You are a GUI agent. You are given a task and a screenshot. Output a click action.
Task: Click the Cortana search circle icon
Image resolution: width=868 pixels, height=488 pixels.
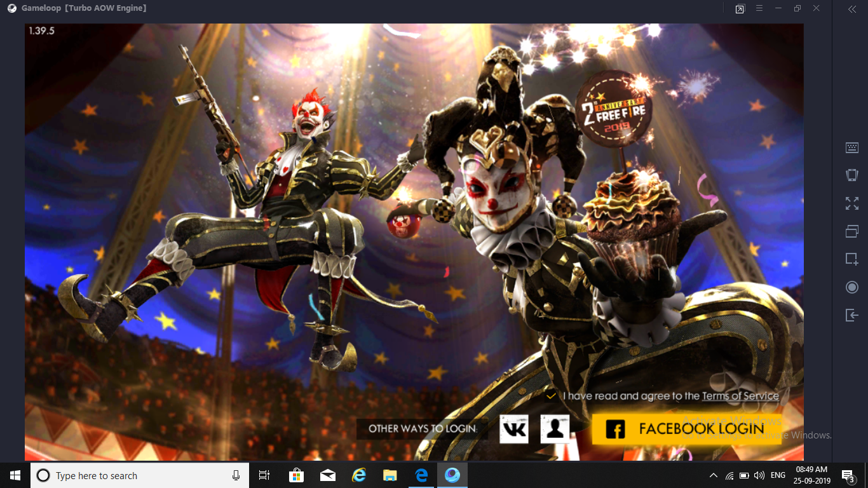[x=43, y=475]
